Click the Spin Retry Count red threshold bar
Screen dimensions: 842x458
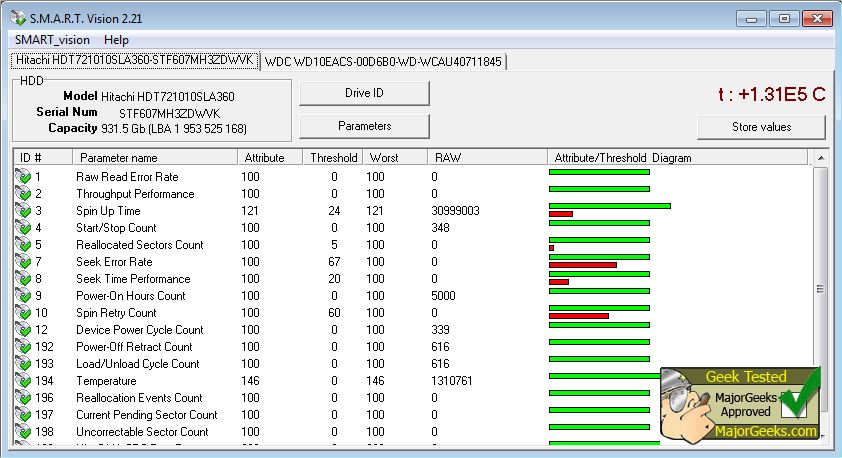[x=578, y=316]
